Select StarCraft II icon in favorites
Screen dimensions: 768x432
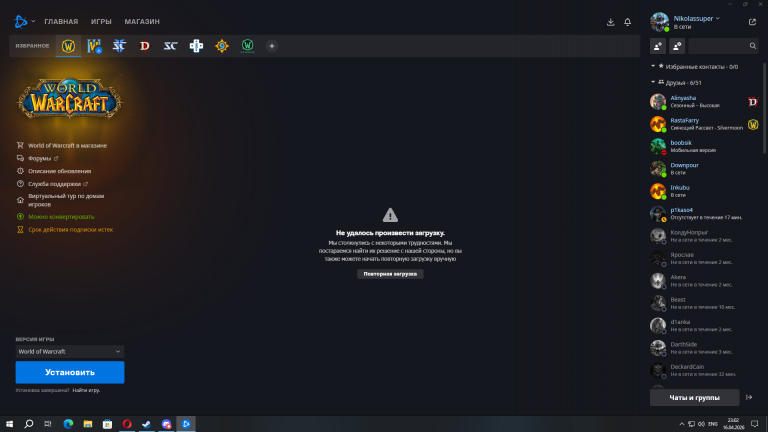pos(120,46)
